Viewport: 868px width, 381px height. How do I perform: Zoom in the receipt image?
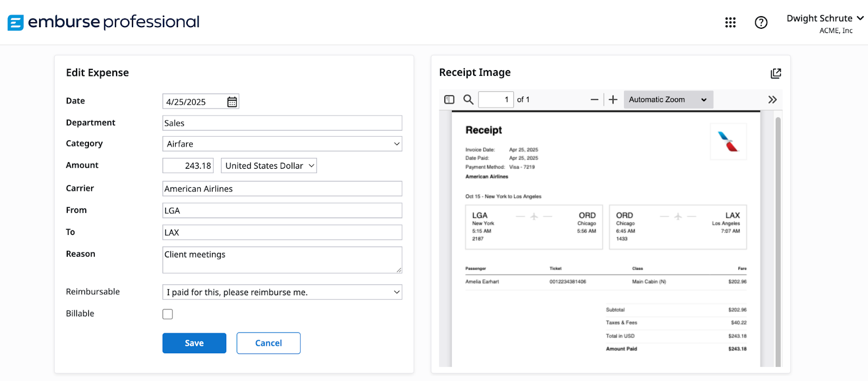point(613,99)
